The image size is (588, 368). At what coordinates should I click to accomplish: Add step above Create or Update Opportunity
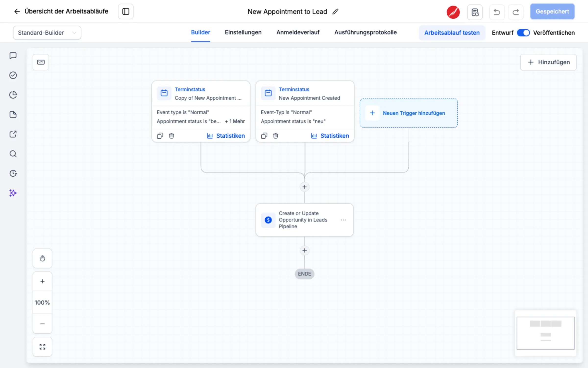tap(305, 187)
